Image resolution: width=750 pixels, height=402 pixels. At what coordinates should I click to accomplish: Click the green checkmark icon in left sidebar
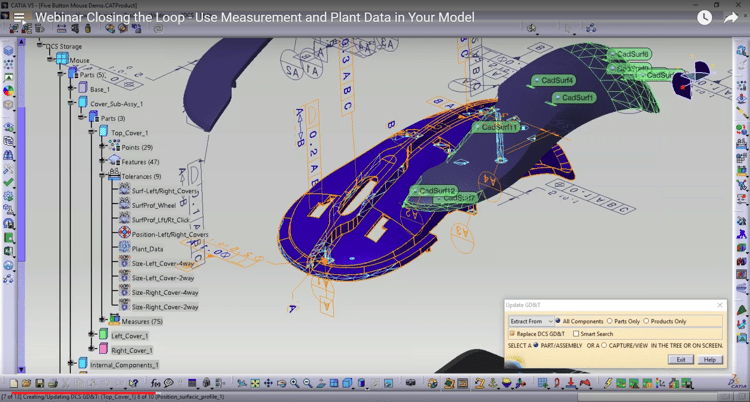[x=8, y=182]
